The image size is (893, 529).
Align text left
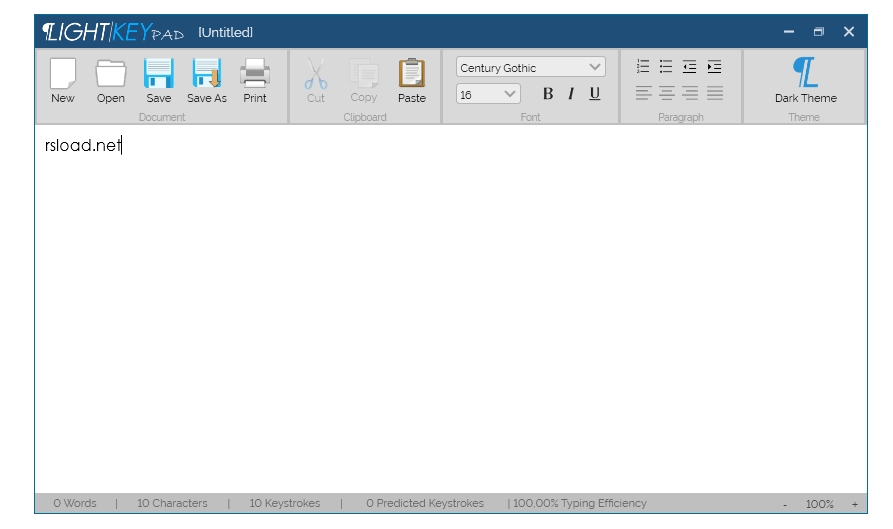[643, 93]
